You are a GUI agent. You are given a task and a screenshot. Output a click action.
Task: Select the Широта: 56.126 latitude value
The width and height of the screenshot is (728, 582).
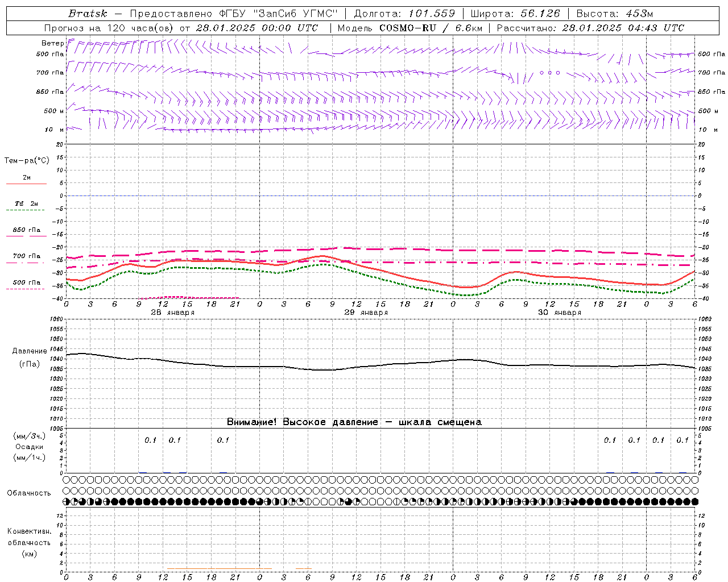click(x=515, y=14)
